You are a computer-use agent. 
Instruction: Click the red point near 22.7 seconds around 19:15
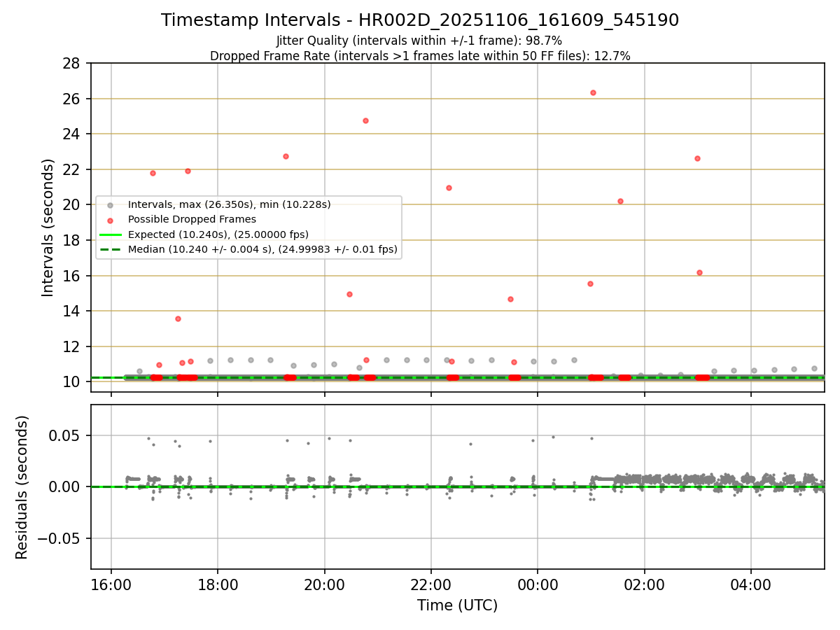coord(286,156)
